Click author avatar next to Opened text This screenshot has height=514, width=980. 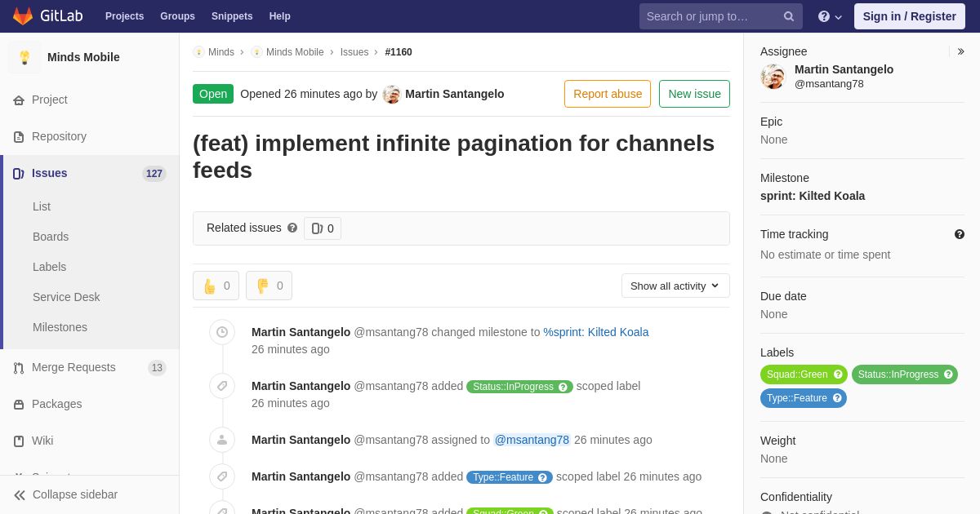[392, 95]
